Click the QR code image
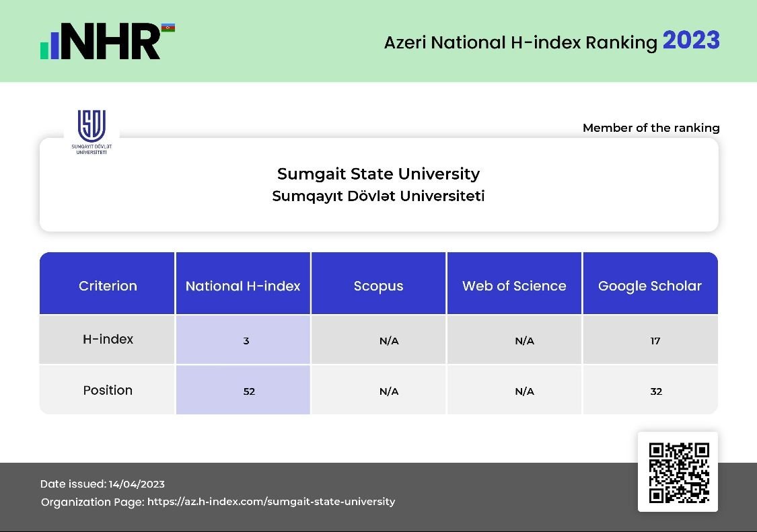 click(x=678, y=472)
